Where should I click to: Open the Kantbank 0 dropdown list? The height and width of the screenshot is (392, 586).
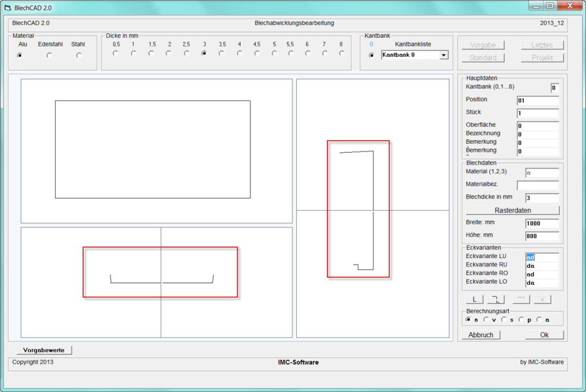(x=443, y=56)
